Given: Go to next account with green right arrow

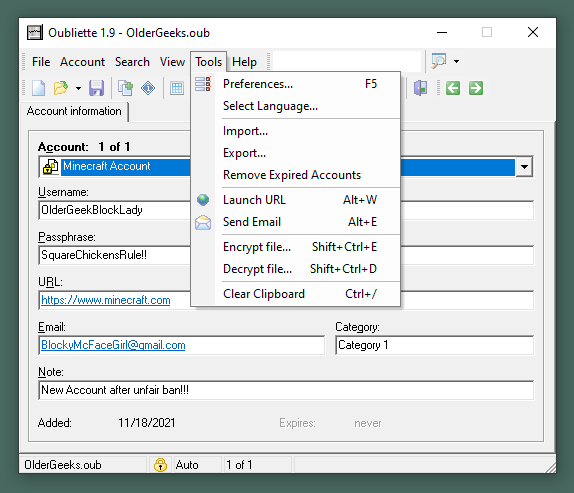Looking at the screenshot, I should pyautogui.click(x=476, y=88).
